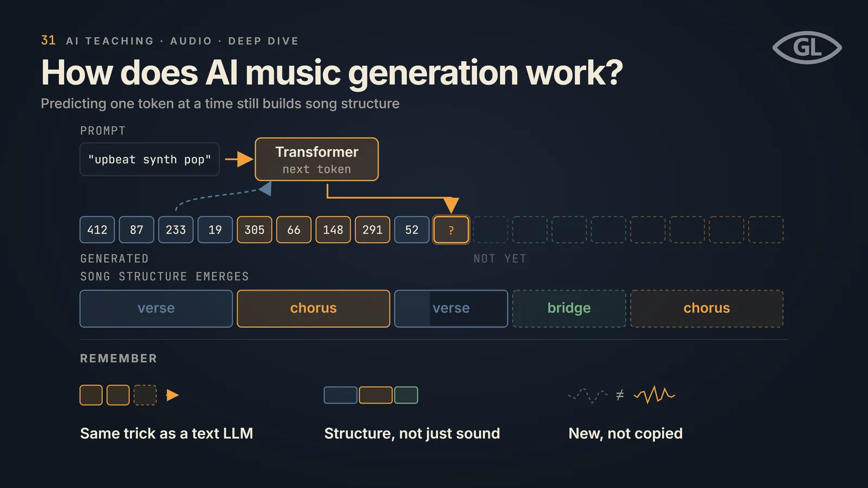Click the GL eye logo

807,48
